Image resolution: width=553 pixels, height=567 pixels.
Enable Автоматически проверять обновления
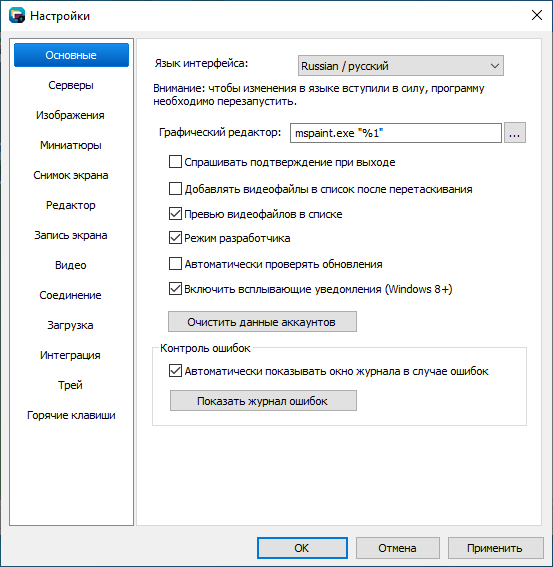click(175, 264)
